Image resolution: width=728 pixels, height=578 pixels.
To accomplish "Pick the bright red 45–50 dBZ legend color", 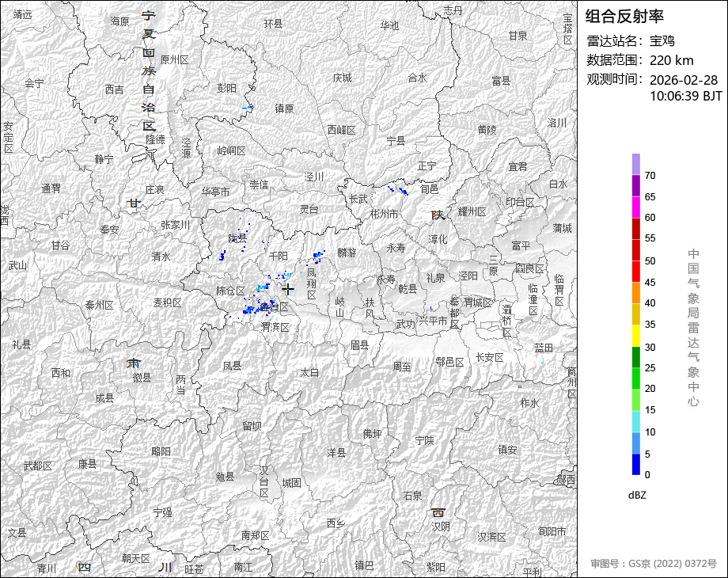I will [x=636, y=272].
